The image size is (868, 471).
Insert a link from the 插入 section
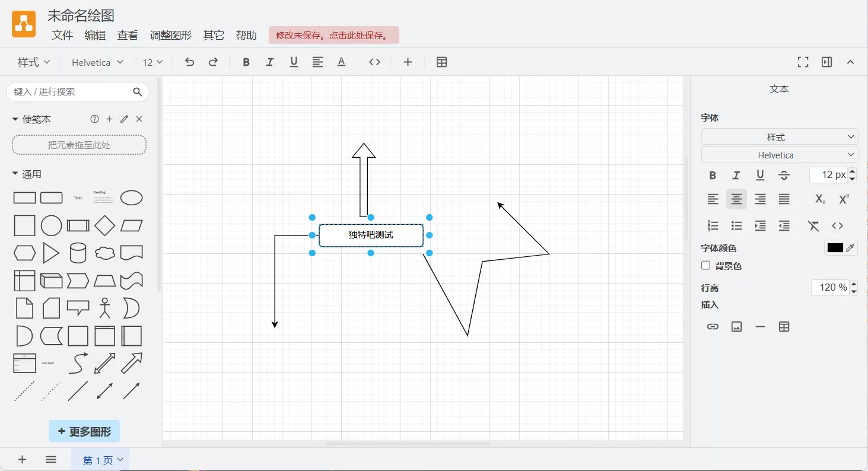point(713,326)
